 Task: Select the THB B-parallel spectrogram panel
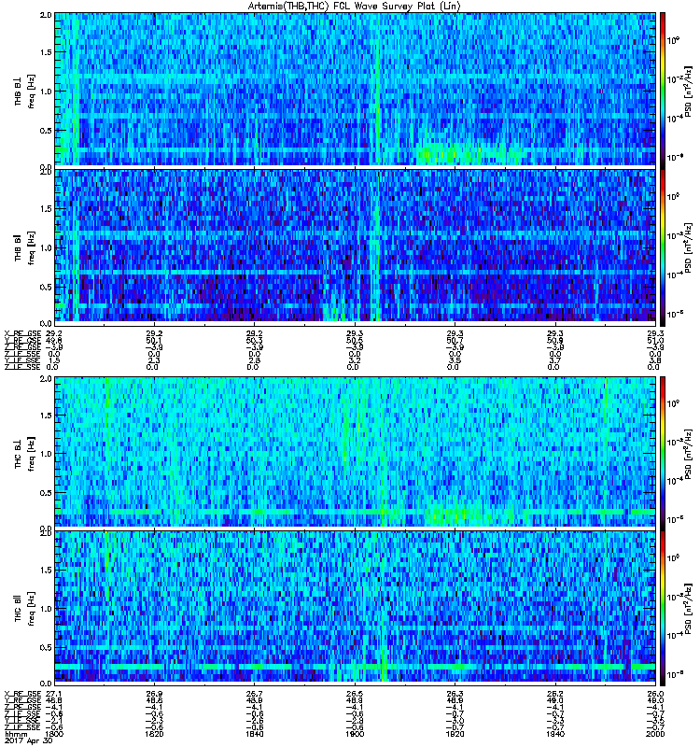[x=356, y=246]
